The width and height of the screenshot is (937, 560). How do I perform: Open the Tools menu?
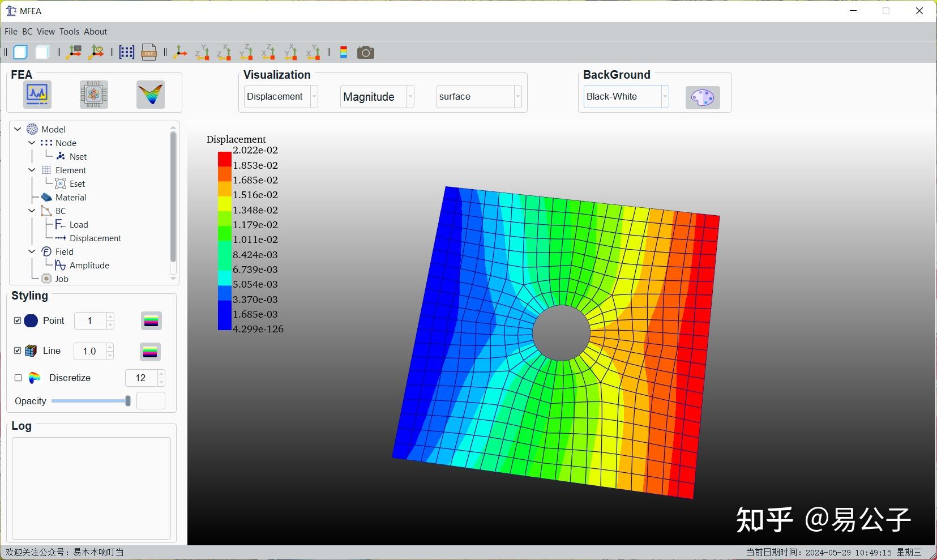coord(69,32)
